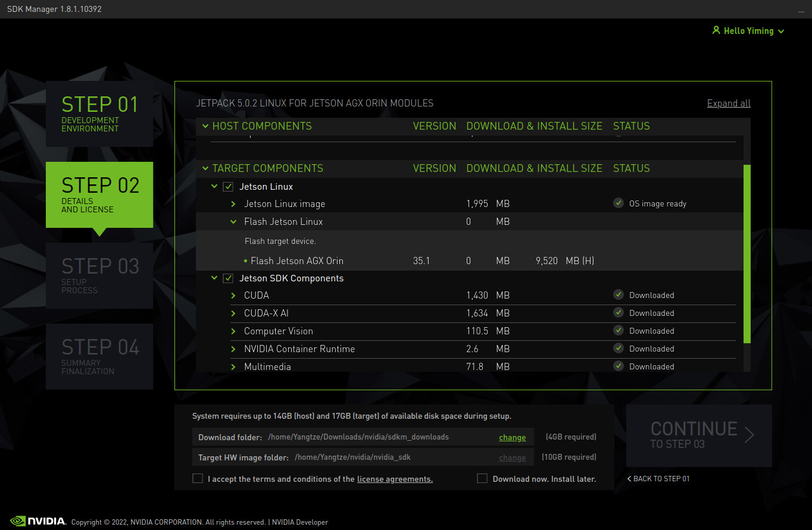Click the Continue button arrow icon
The width and height of the screenshot is (812, 530).
749,435
